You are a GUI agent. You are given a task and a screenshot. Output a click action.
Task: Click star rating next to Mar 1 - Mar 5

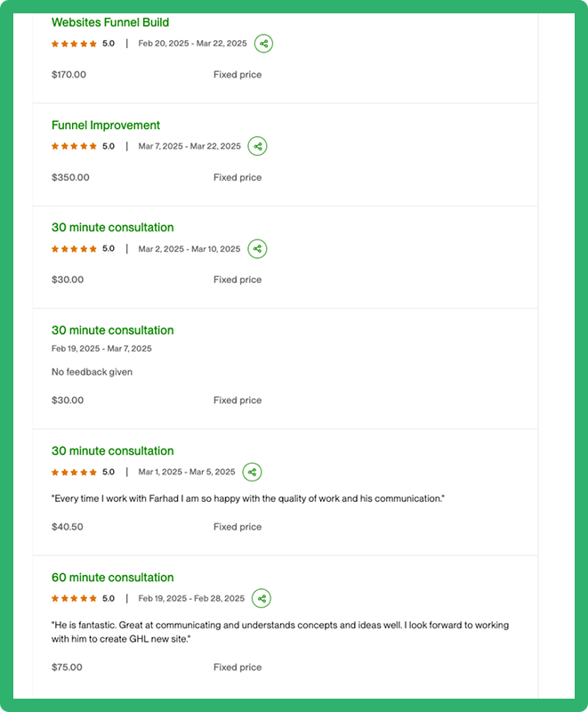coord(74,472)
